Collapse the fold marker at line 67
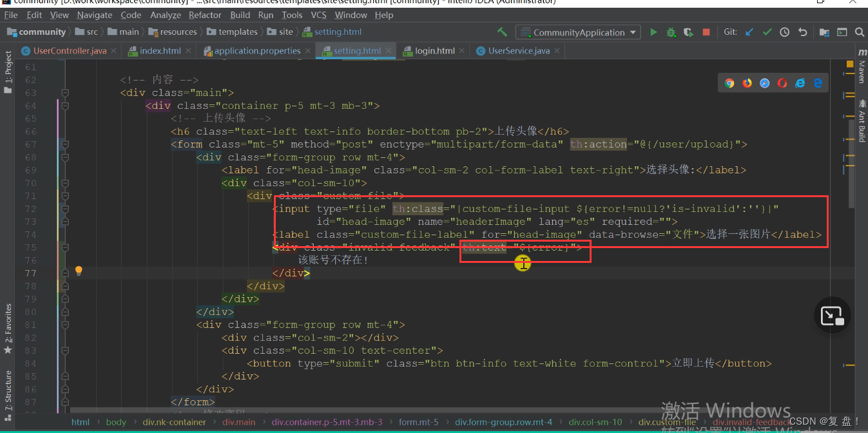Screen dimensions: 868x433 [x=64, y=144]
